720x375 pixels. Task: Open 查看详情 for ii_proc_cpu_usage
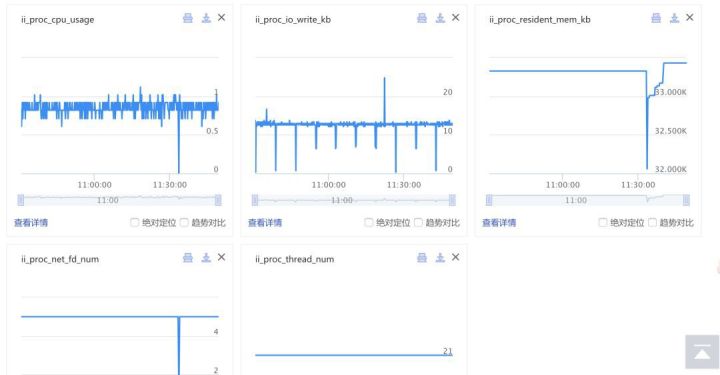coord(31,223)
